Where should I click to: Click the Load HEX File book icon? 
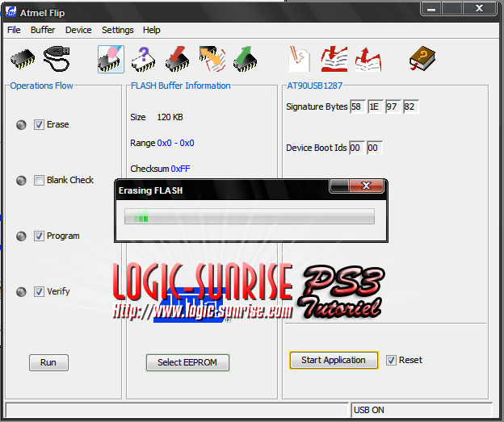pos(334,59)
